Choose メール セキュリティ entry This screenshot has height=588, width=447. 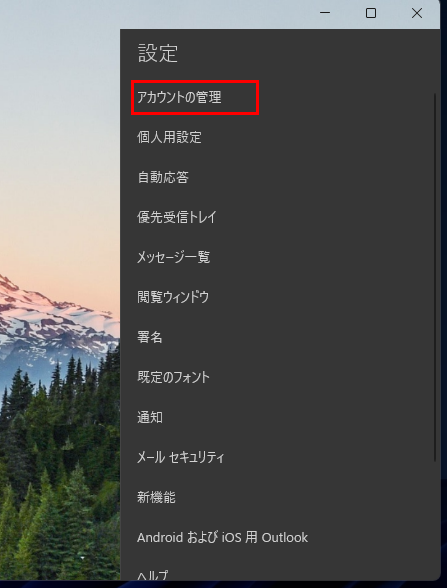[x=180, y=457]
